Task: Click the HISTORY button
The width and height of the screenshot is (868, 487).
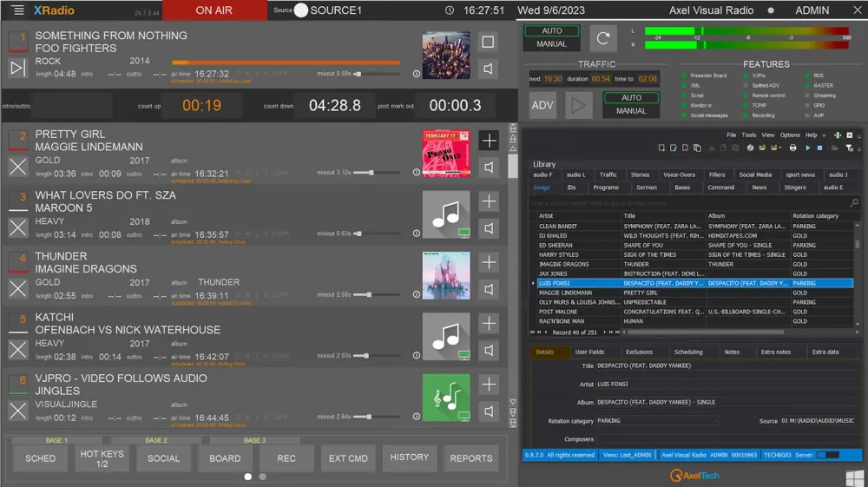Action: coord(409,457)
